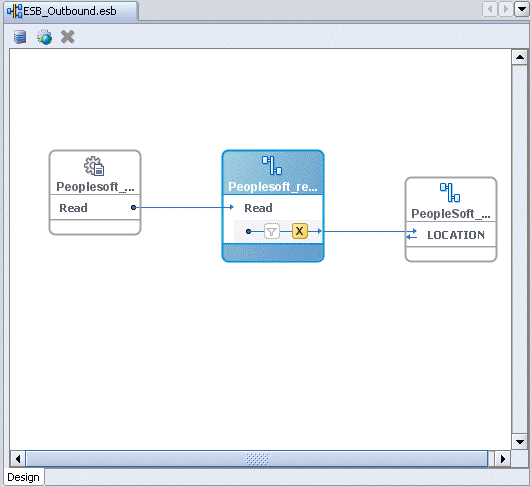Image resolution: width=531 pixels, height=487 pixels.
Task: Click the database adapter toolbar icon
Action: coord(20,37)
